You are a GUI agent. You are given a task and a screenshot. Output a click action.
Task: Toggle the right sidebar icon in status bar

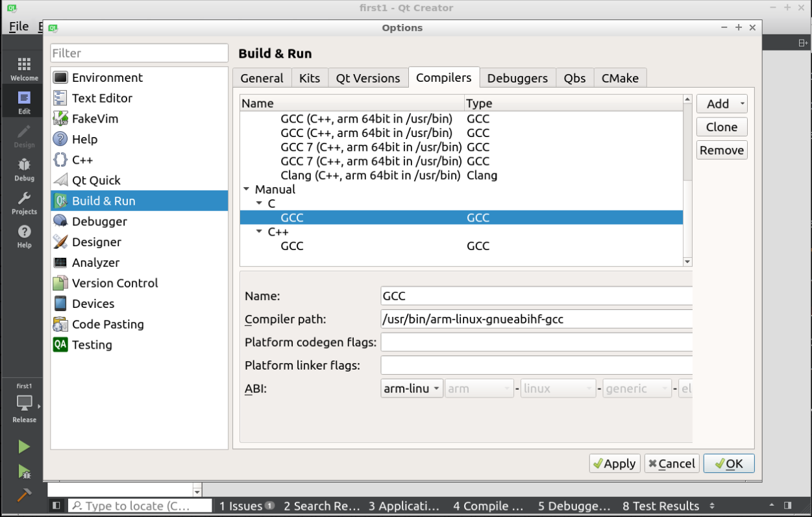pos(788,505)
